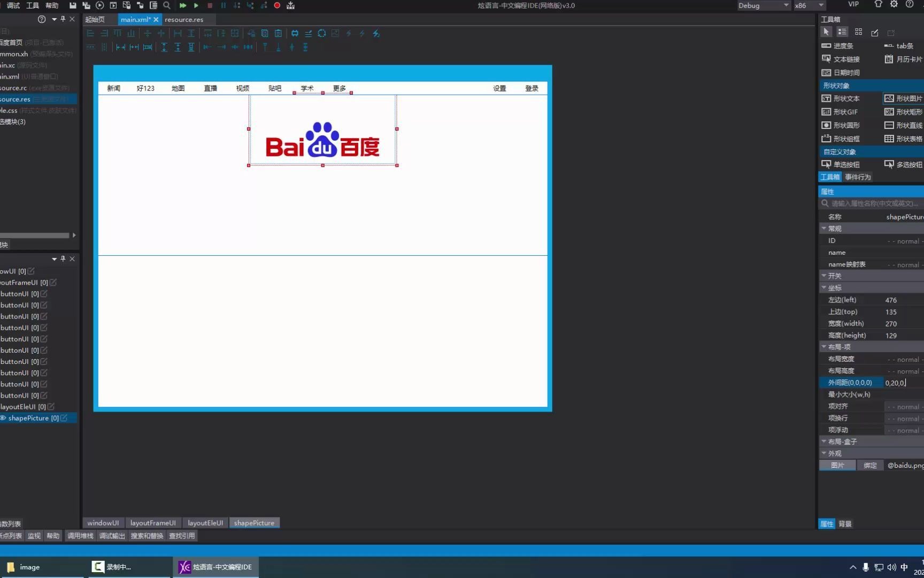
Task: Click the save file icon in top toolbar
Action: pos(73,5)
